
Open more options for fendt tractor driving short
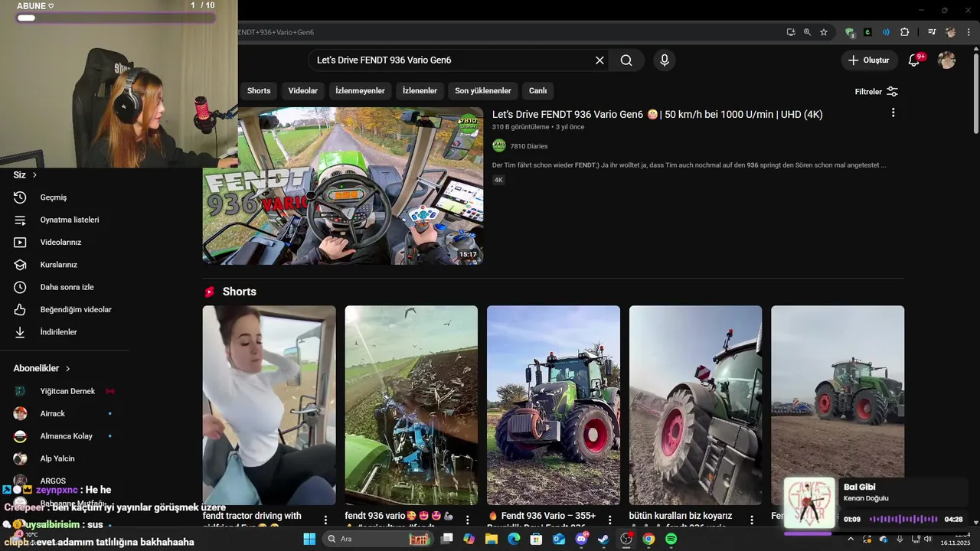point(325,520)
